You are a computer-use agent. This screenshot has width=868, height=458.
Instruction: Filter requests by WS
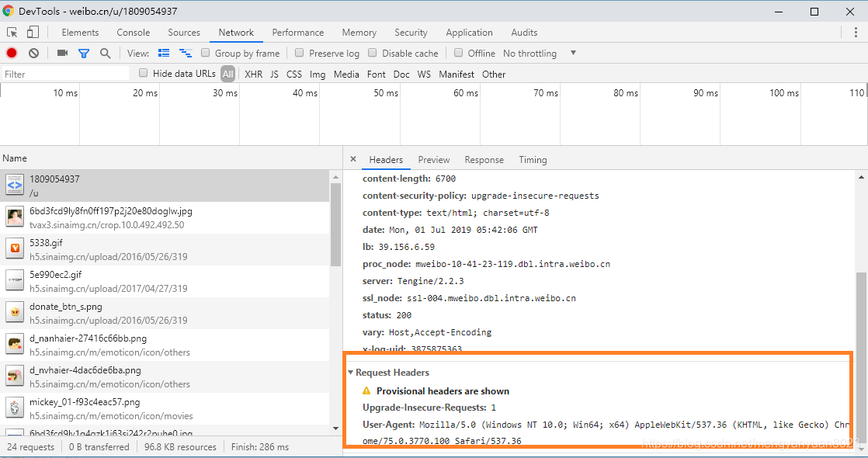424,74
